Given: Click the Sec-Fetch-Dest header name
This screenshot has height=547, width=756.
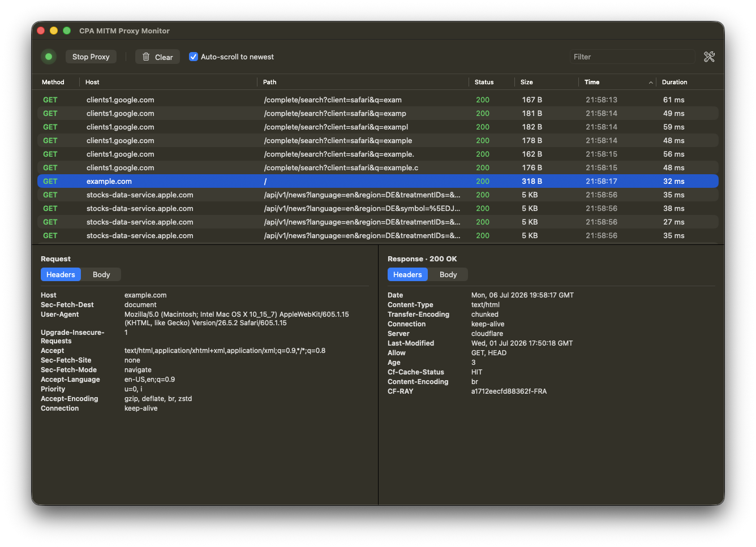Looking at the screenshot, I should (67, 305).
